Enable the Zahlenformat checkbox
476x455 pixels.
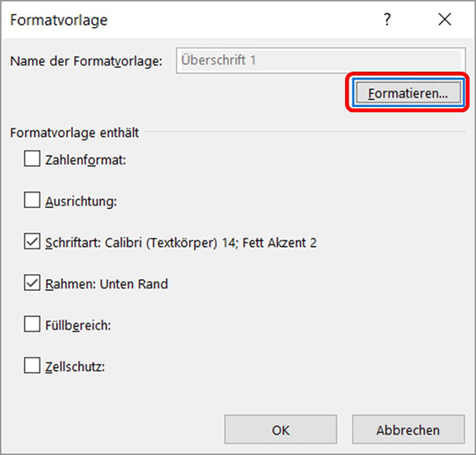[x=32, y=158]
